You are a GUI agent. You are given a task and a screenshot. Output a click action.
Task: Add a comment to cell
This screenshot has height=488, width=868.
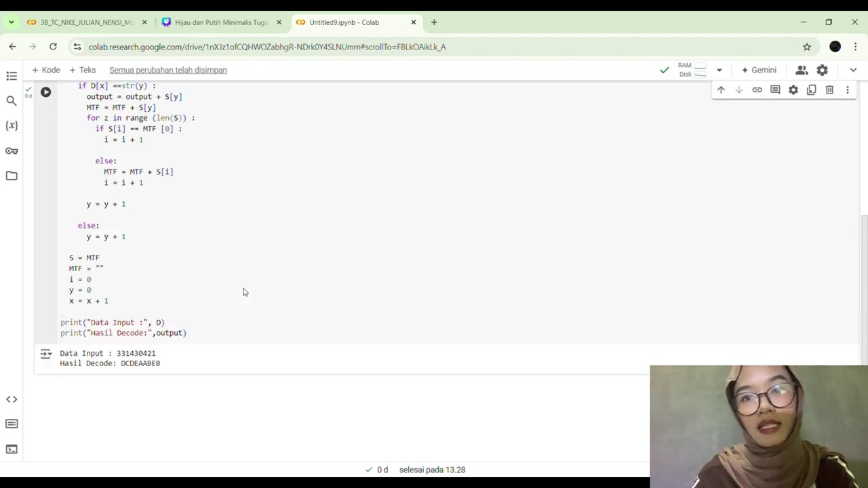click(775, 89)
